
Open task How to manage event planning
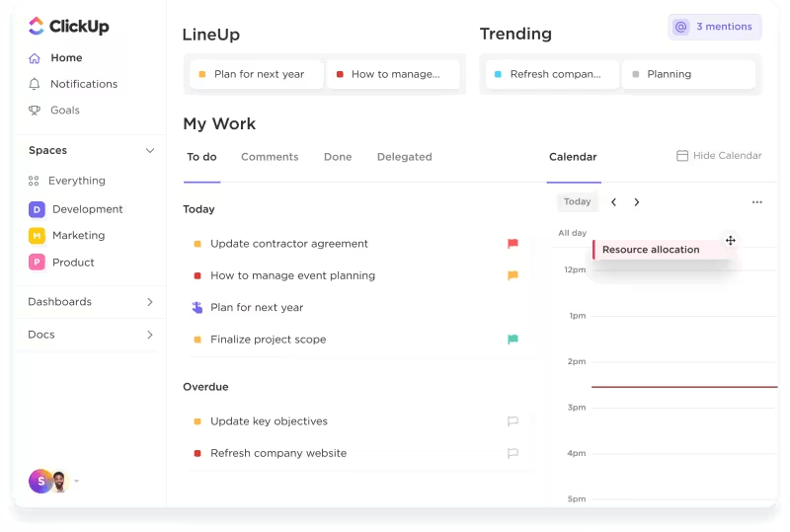292,275
